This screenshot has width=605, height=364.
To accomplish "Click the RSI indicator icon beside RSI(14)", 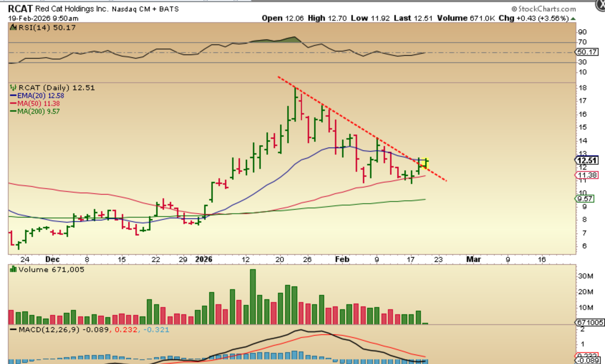I will 13,28.
